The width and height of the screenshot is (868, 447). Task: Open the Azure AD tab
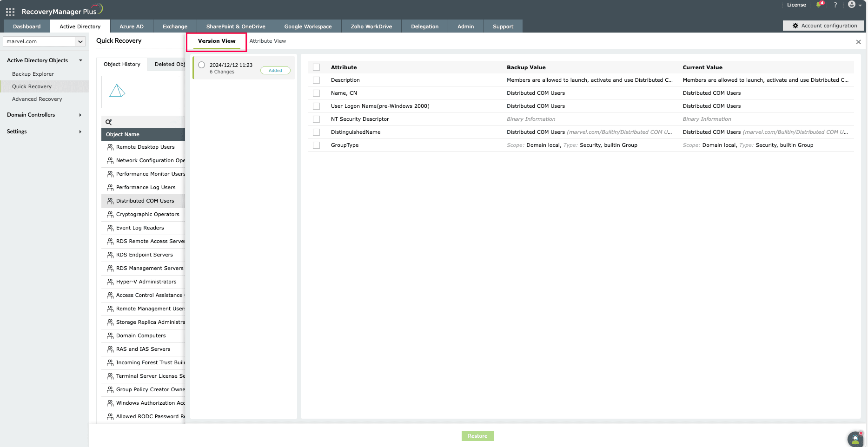pyautogui.click(x=132, y=26)
